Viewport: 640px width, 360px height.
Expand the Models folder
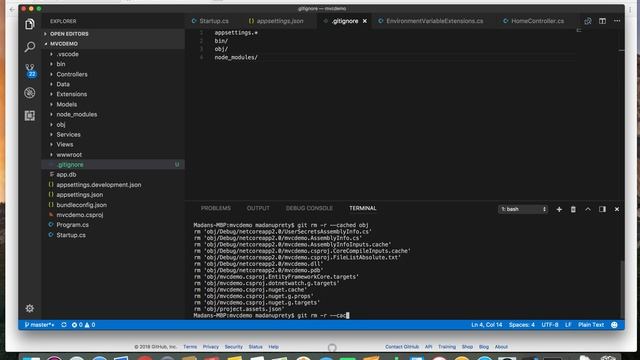click(67, 104)
